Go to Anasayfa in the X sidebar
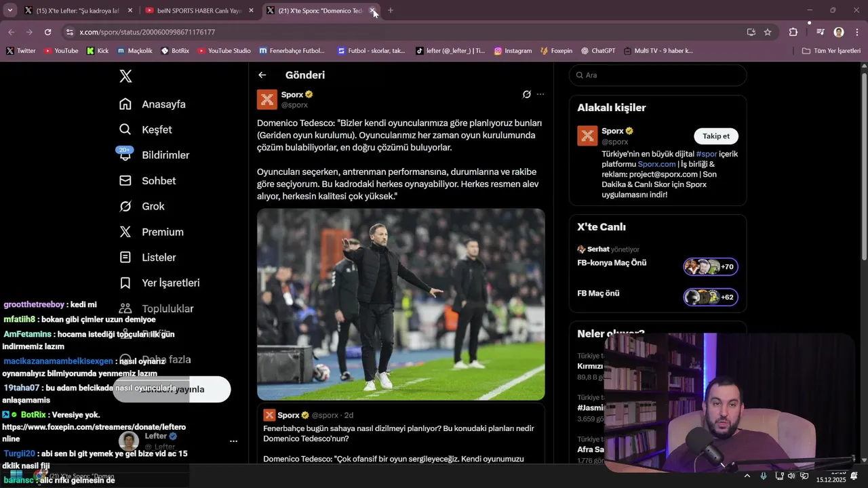This screenshot has height=488, width=868. coord(152,104)
